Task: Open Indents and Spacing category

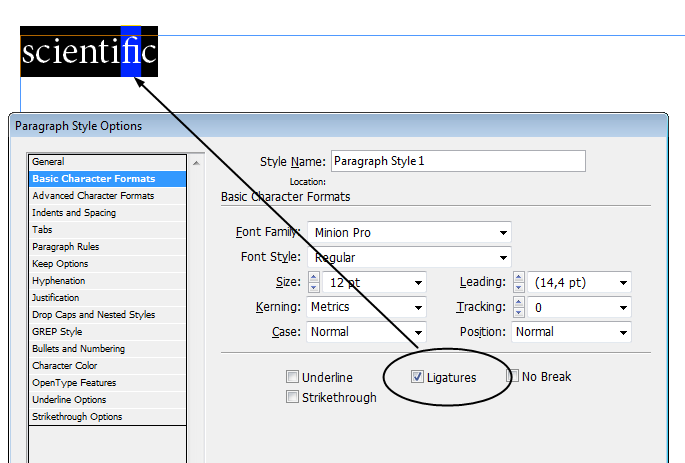Action: click(107, 213)
